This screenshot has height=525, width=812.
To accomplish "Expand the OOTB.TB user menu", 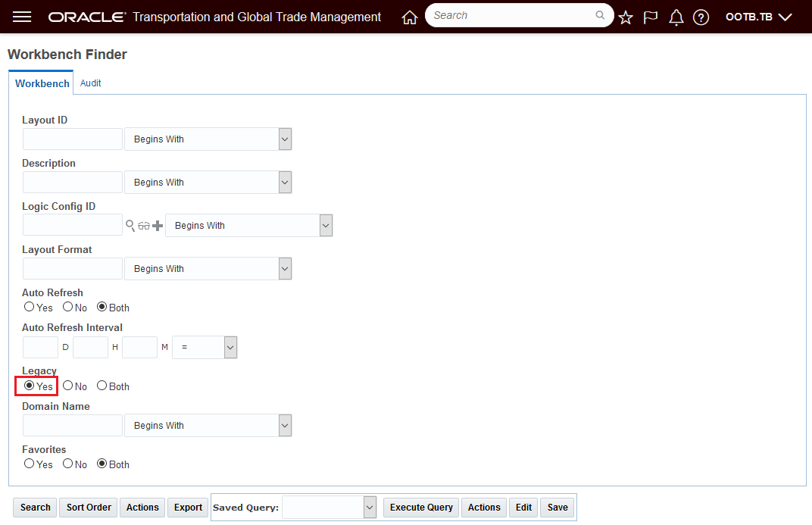I will [759, 17].
